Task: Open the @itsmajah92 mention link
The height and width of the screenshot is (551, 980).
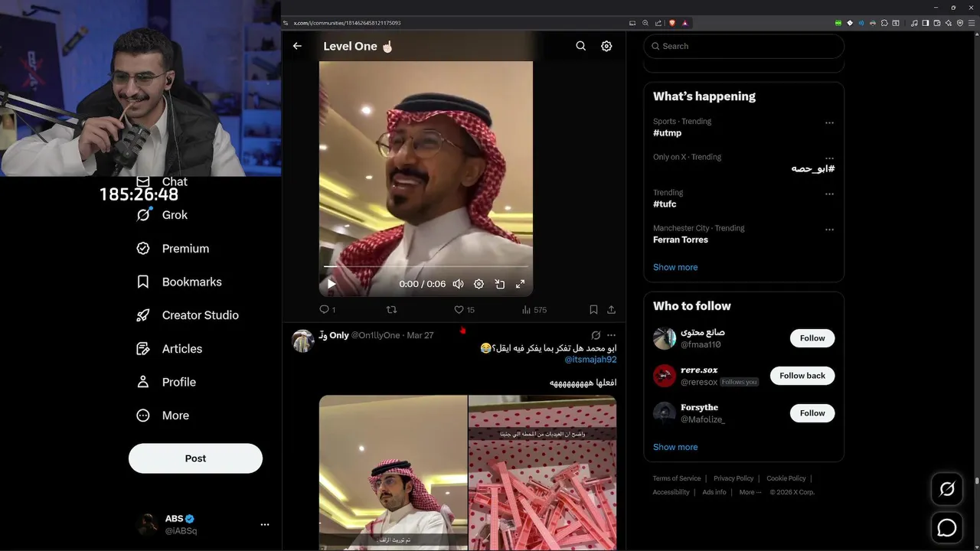Action: tap(590, 360)
